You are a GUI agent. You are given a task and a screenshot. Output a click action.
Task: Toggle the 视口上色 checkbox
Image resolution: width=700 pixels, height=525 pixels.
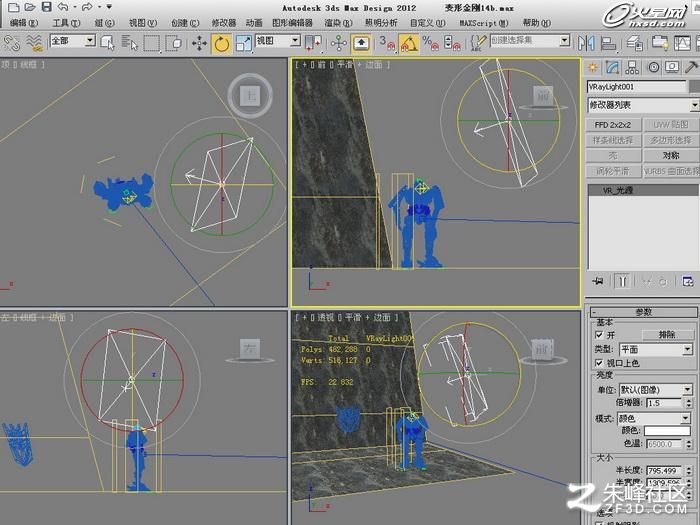(x=599, y=363)
